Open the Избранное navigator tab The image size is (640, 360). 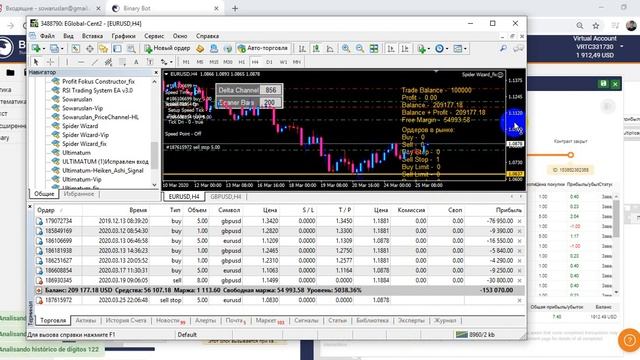79,194
